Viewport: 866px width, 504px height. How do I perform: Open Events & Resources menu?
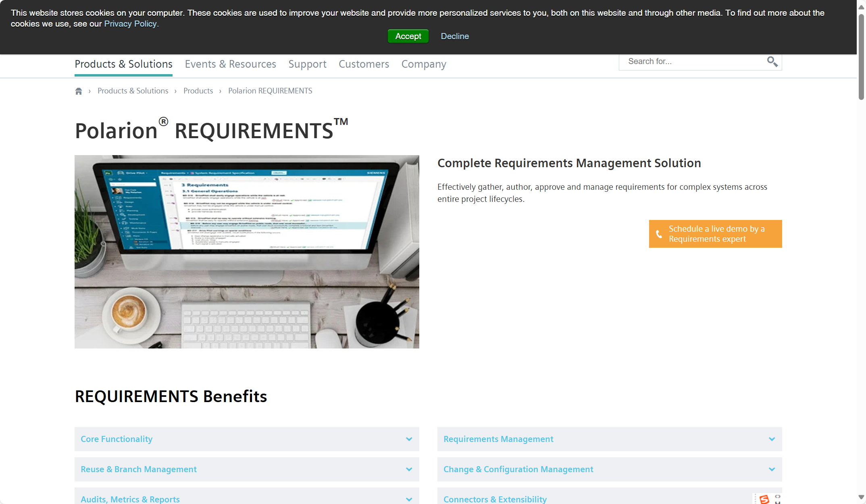pos(230,64)
